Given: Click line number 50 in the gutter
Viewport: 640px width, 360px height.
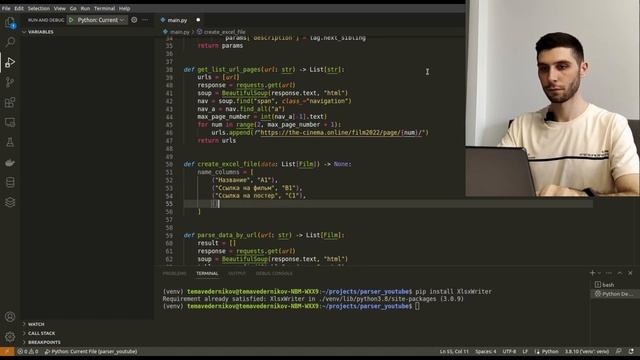Looking at the screenshot, I should click(x=169, y=164).
